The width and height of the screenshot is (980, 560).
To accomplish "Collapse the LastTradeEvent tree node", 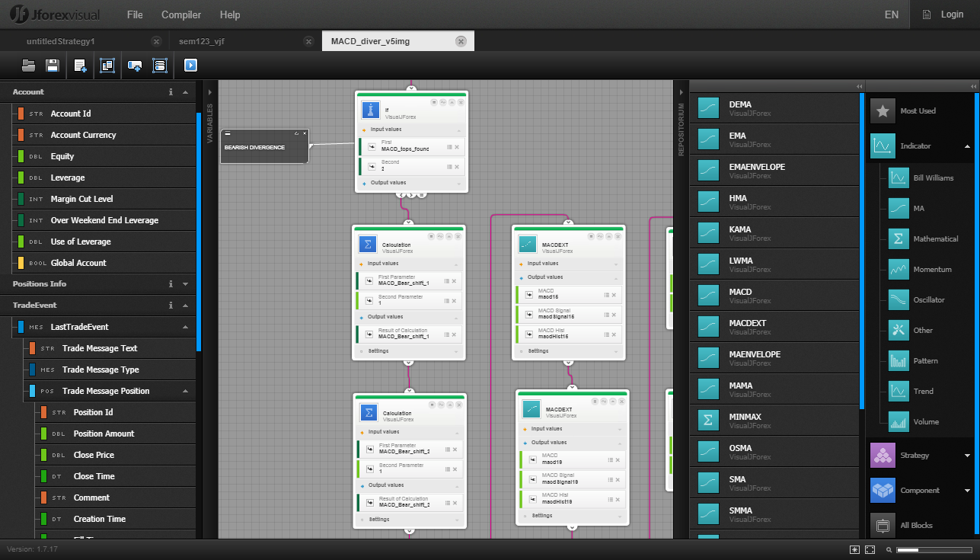I will click(x=185, y=327).
